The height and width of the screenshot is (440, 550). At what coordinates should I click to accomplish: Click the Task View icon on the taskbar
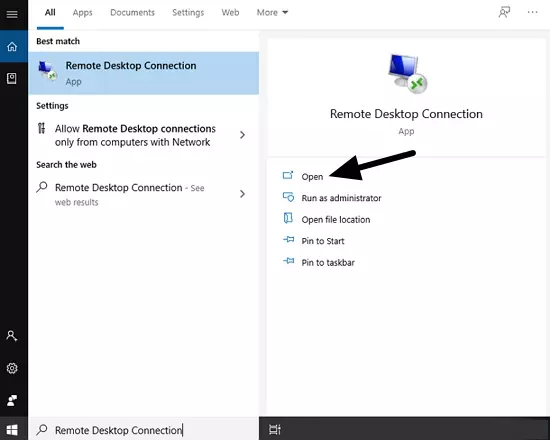pos(275,429)
